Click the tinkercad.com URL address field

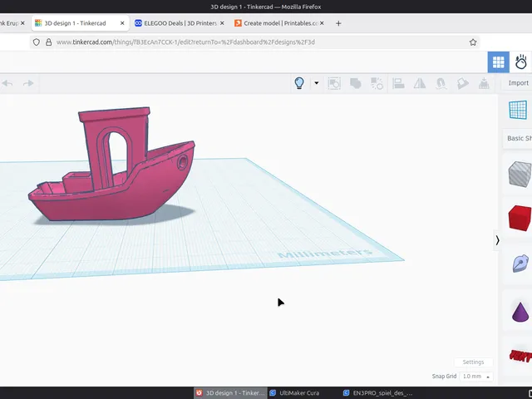click(x=254, y=42)
